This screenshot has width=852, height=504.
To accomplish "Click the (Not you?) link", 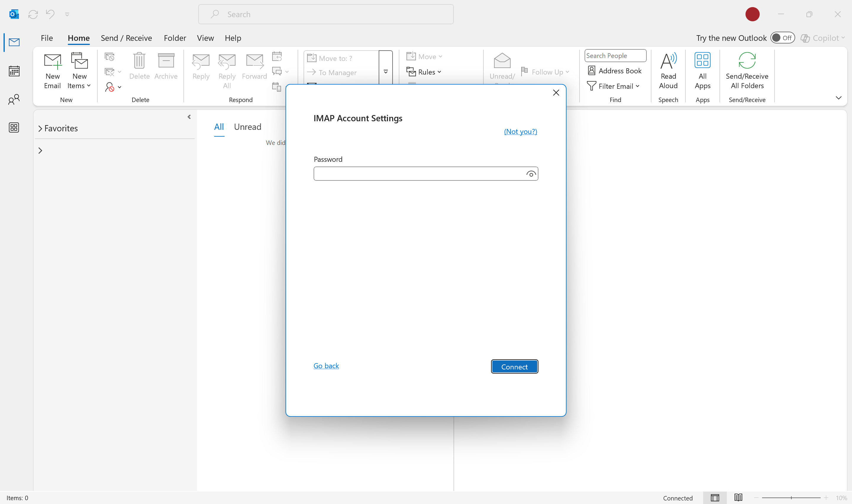I will (520, 131).
